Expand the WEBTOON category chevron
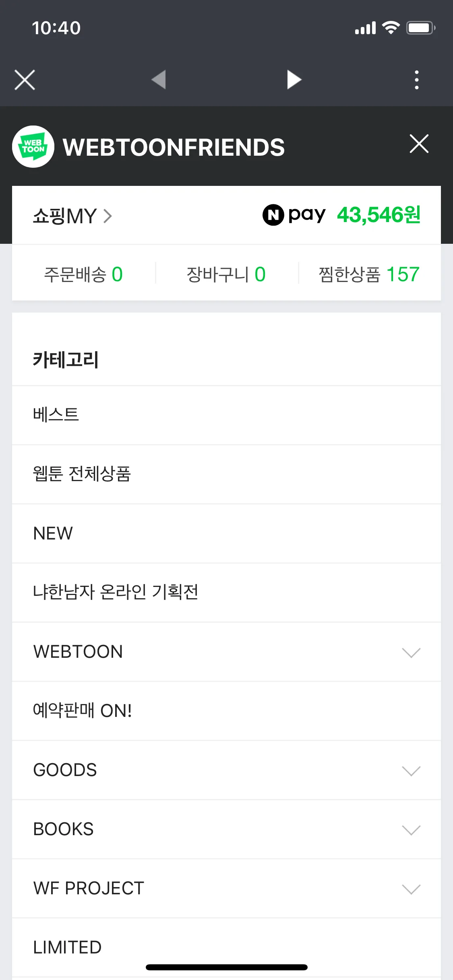453x980 pixels. (x=411, y=653)
